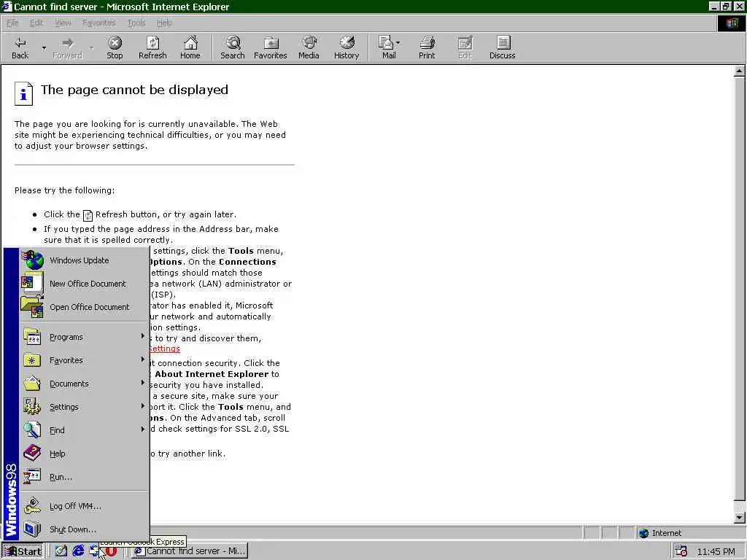Click the 11:45 PM taskbar clock
Image resolution: width=747 pixels, height=560 pixels.
point(716,551)
